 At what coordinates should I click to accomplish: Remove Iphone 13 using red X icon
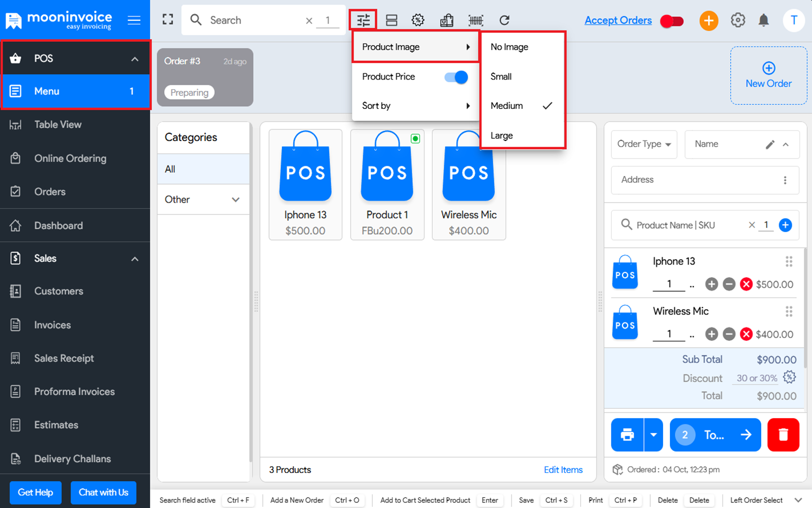click(x=746, y=284)
